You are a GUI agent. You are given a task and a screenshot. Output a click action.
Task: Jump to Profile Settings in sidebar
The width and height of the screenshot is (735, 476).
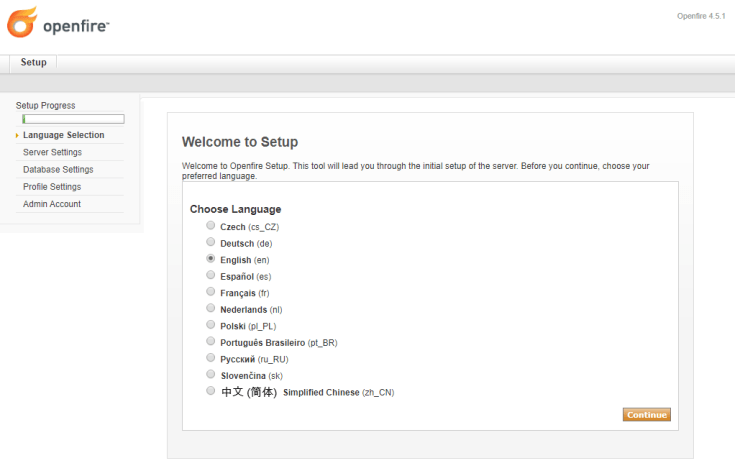pyautogui.click(x=52, y=186)
